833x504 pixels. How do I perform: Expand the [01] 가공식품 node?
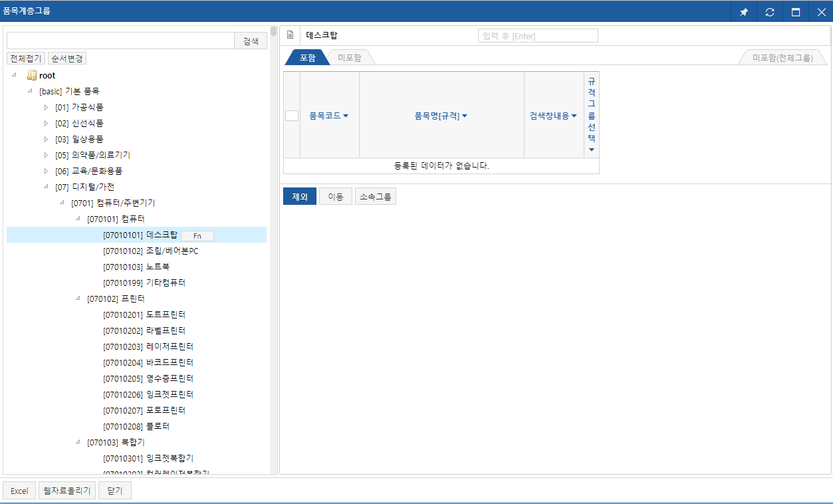tap(46, 107)
